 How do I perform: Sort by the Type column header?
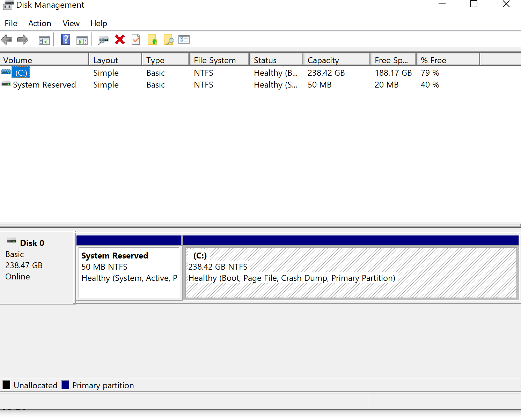[x=166, y=60]
